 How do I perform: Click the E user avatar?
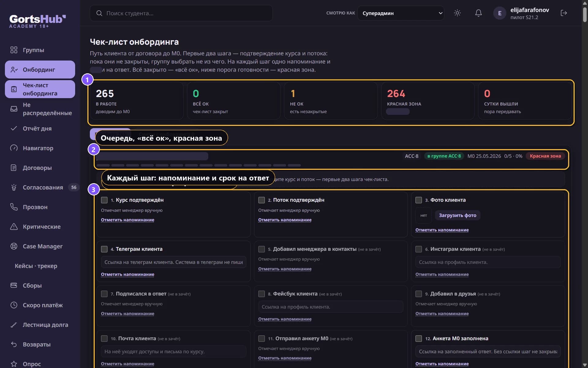(499, 13)
